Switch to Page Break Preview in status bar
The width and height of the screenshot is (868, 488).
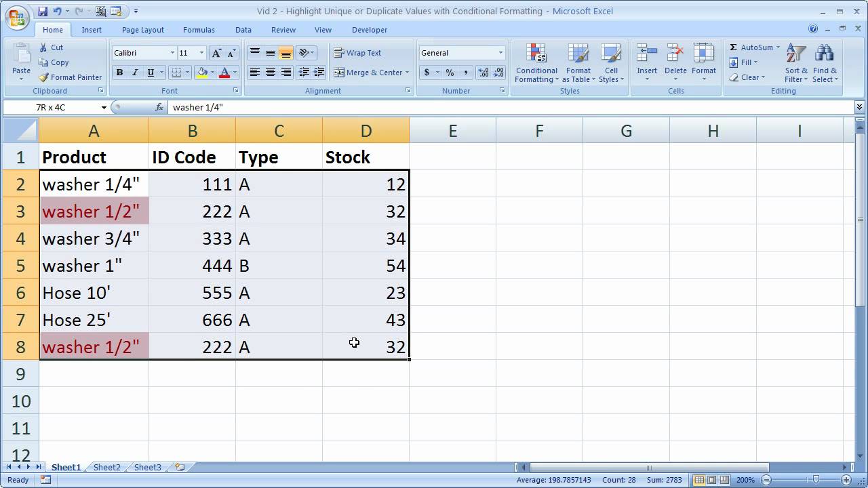pyautogui.click(x=724, y=480)
